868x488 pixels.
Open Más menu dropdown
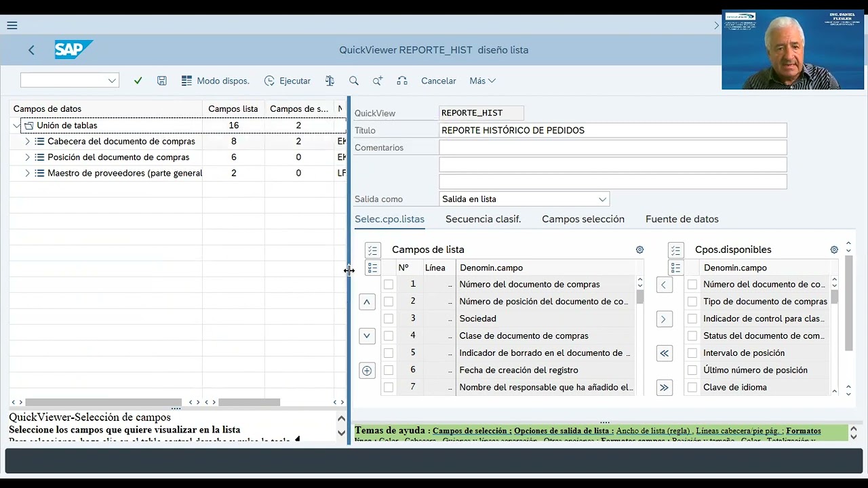482,81
